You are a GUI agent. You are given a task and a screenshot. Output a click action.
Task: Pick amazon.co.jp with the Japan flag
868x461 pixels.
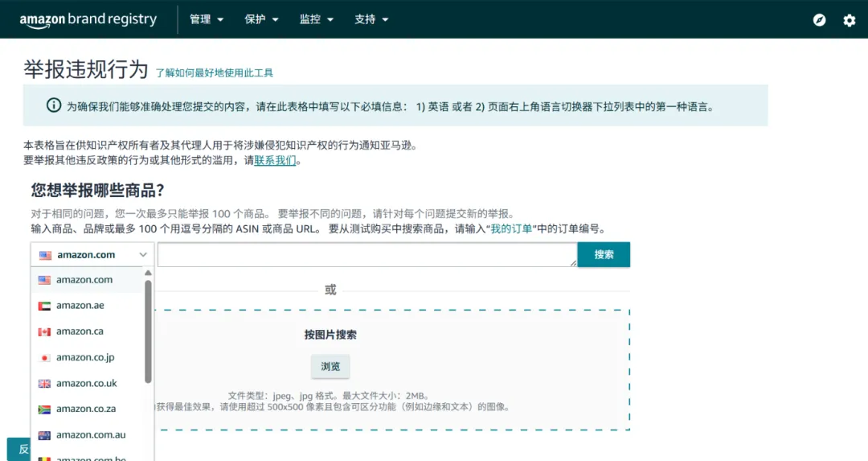[84, 357]
